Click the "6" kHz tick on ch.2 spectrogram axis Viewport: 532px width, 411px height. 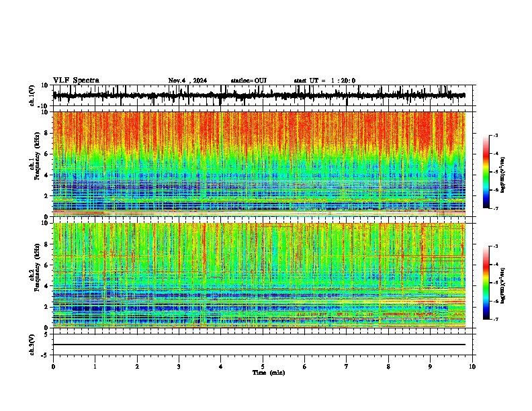[x=46, y=265]
